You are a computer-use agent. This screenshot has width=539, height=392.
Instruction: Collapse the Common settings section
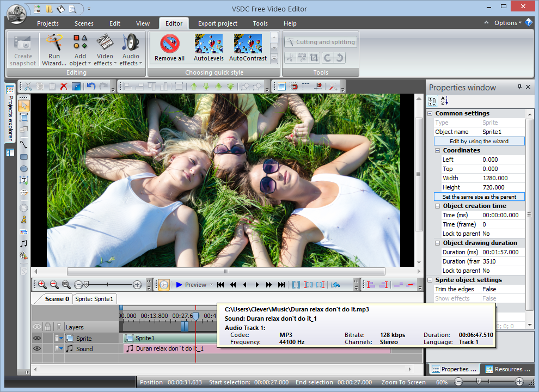click(430, 113)
